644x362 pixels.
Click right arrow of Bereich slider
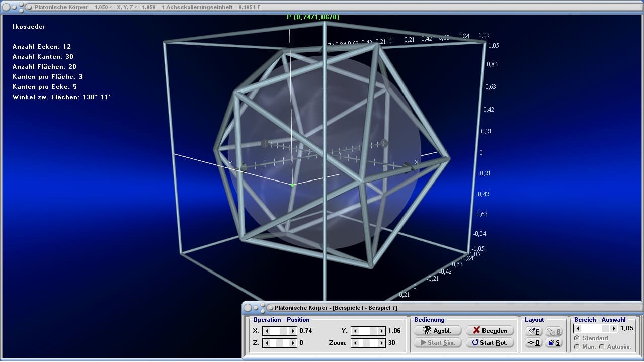click(614, 328)
